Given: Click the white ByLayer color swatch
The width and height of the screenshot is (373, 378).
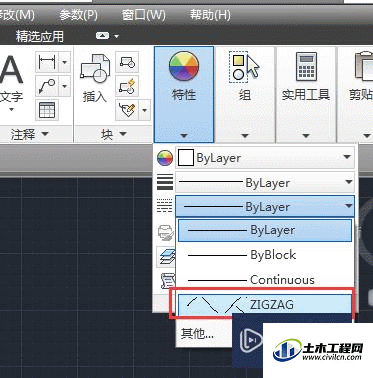Looking at the screenshot, I should [x=186, y=157].
